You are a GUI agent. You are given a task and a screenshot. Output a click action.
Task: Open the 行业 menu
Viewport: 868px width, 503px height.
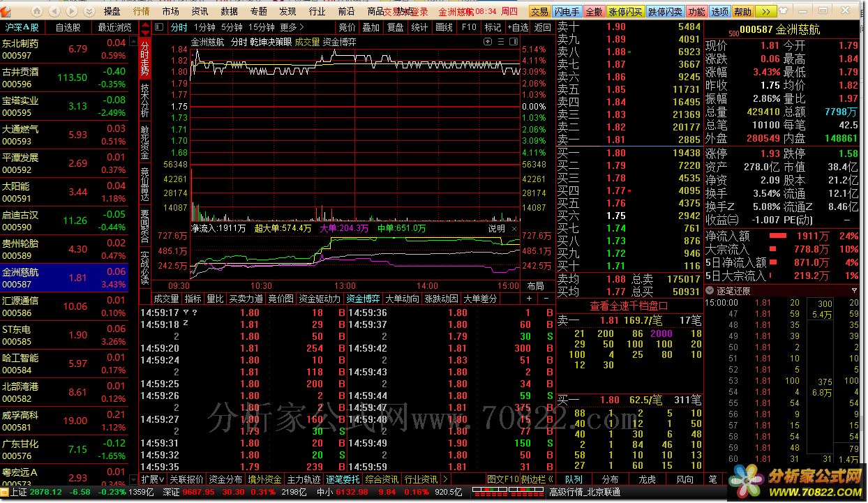[317, 11]
